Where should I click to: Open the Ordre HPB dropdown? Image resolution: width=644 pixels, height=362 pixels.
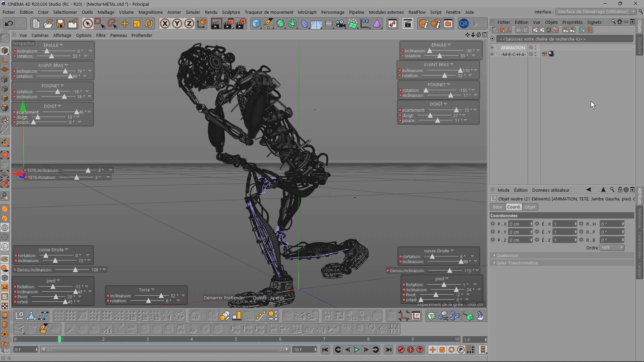click(x=612, y=248)
